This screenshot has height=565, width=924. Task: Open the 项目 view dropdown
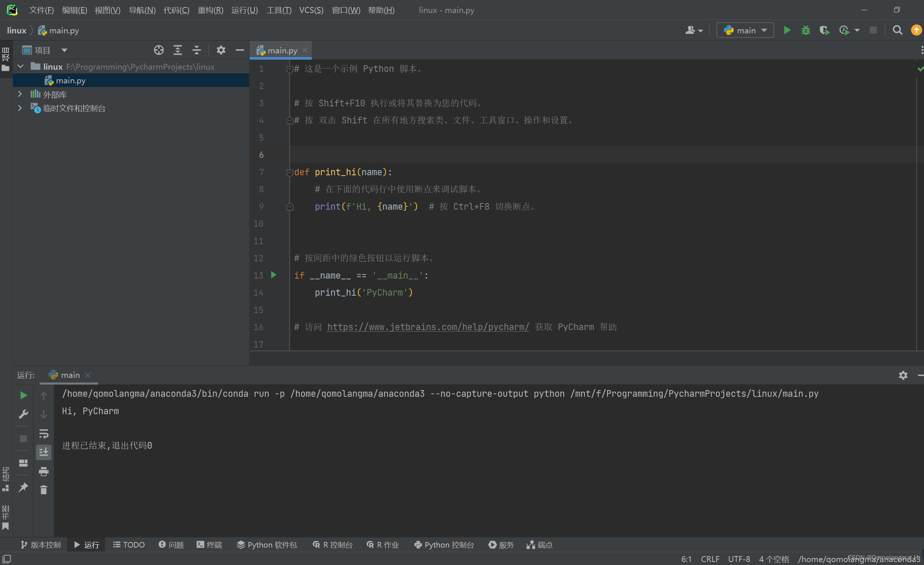pos(64,50)
